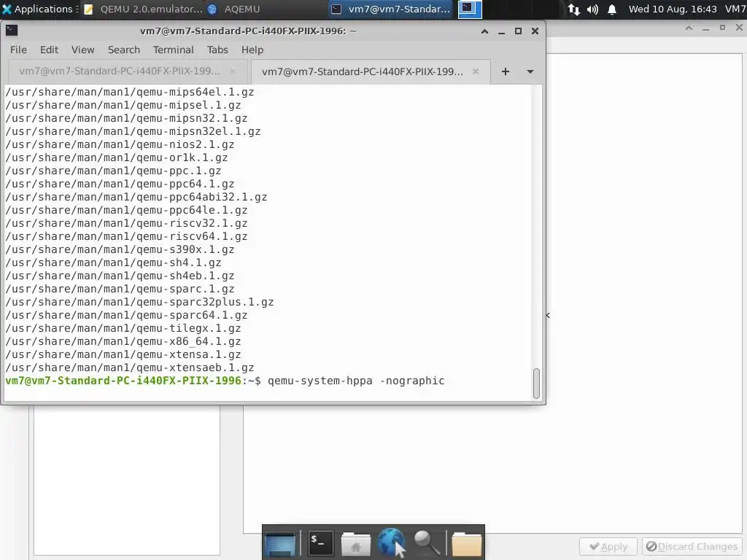Click line qemu-s390x.1.gz
747x560 pixels.
tap(120, 249)
